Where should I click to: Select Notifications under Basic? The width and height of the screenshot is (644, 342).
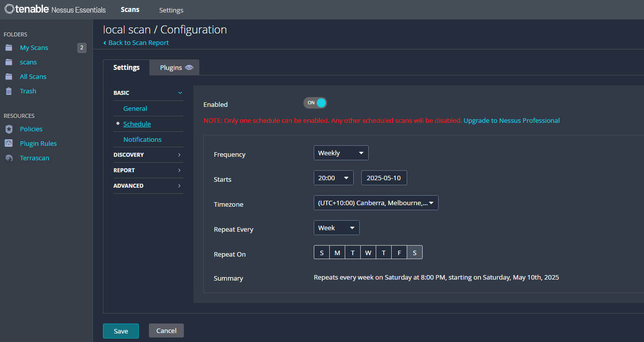(x=142, y=139)
